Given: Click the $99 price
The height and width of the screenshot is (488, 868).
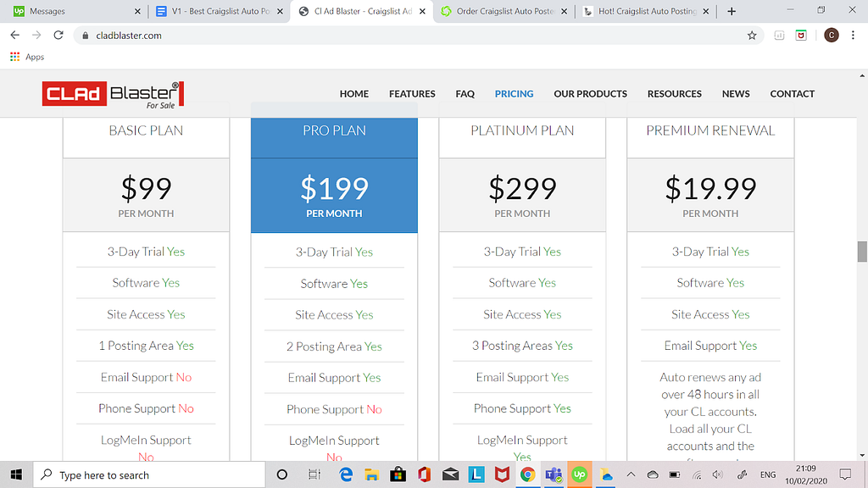Looking at the screenshot, I should pyautogui.click(x=146, y=189).
